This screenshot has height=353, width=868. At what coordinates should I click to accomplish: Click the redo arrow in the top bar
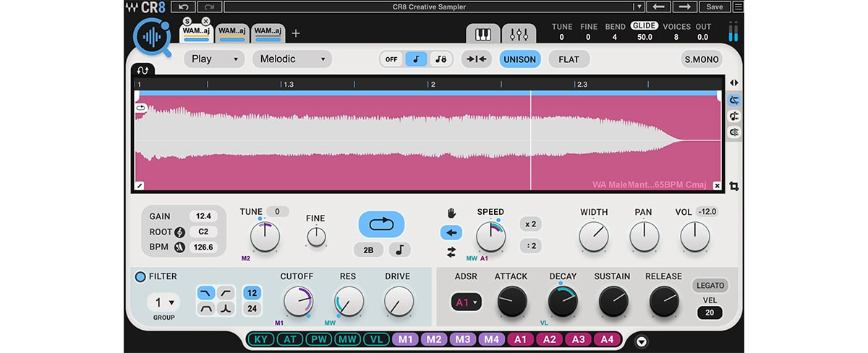(210, 7)
